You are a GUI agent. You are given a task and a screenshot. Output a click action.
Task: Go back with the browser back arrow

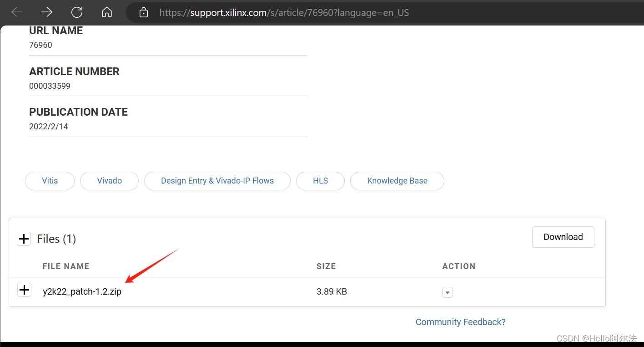point(17,12)
